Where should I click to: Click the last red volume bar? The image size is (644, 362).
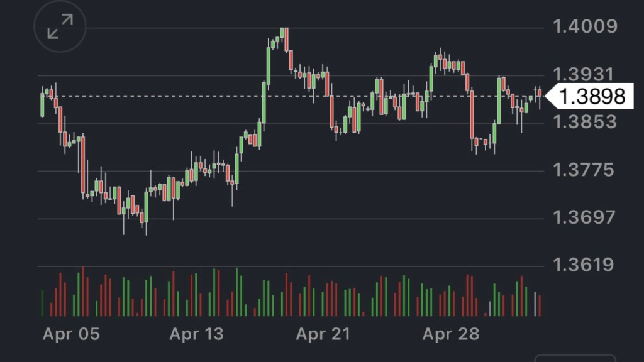[539, 305]
